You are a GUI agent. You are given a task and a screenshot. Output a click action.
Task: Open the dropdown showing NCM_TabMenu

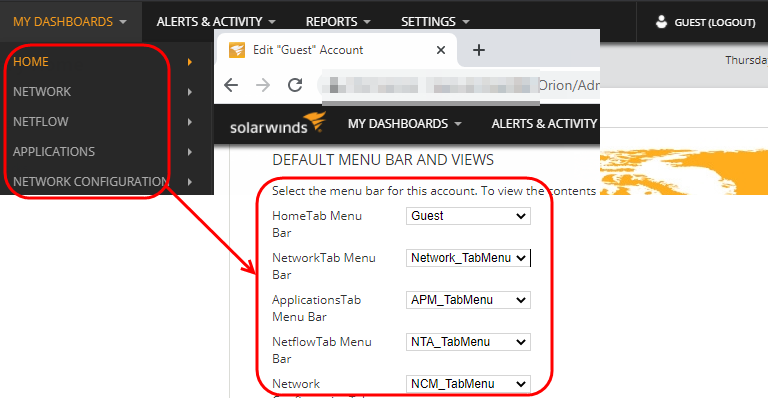tap(468, 384)
